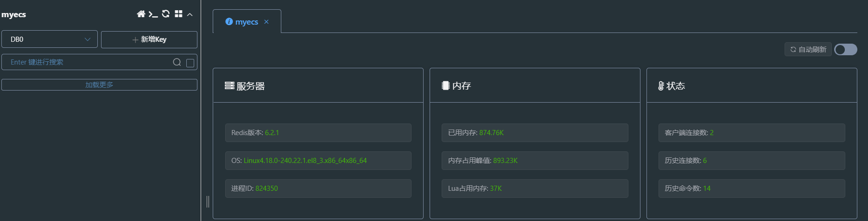The width and height of the screenshot is (868, 221).
Task: Click the home icon next to myecs
Action: [141, 14]
